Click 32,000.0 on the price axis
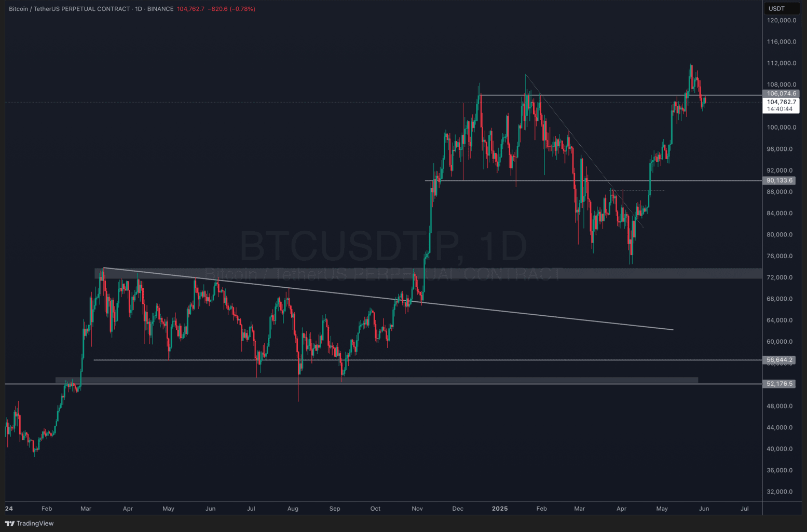 (781, 492)
